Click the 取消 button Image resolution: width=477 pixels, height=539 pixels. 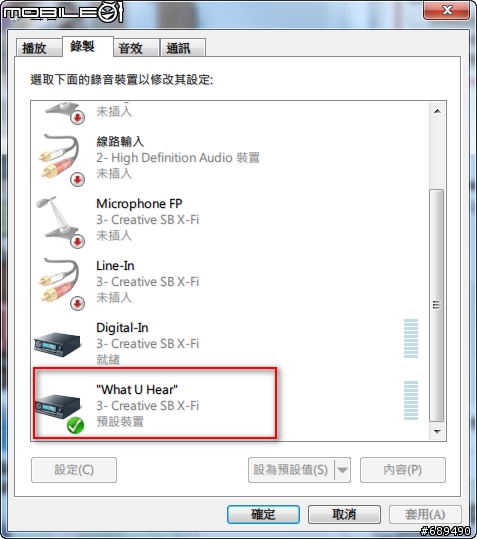click(x=344, y=514)
